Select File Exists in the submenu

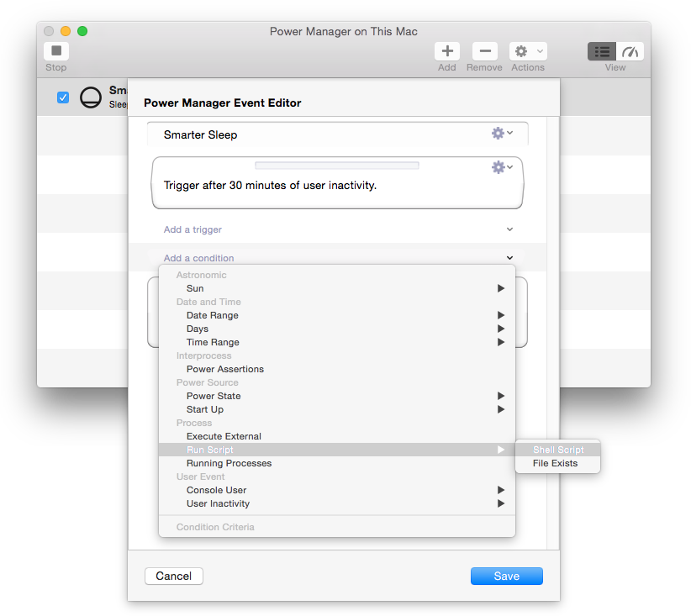558,463
